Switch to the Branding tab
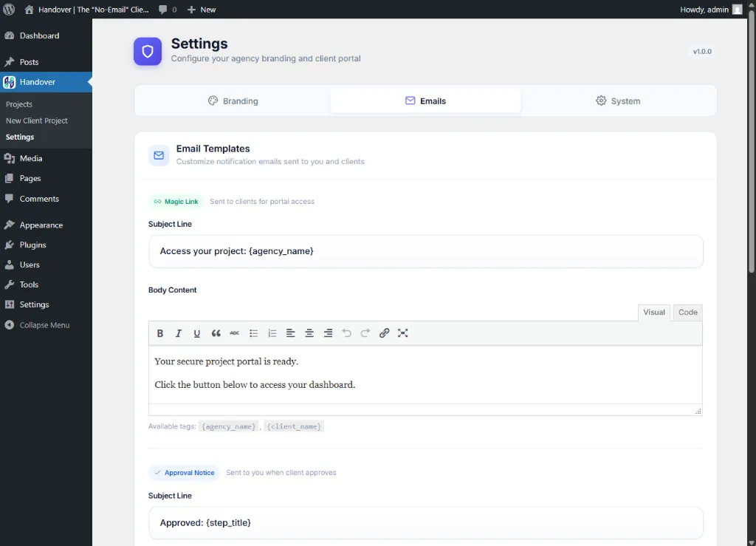 233,101
